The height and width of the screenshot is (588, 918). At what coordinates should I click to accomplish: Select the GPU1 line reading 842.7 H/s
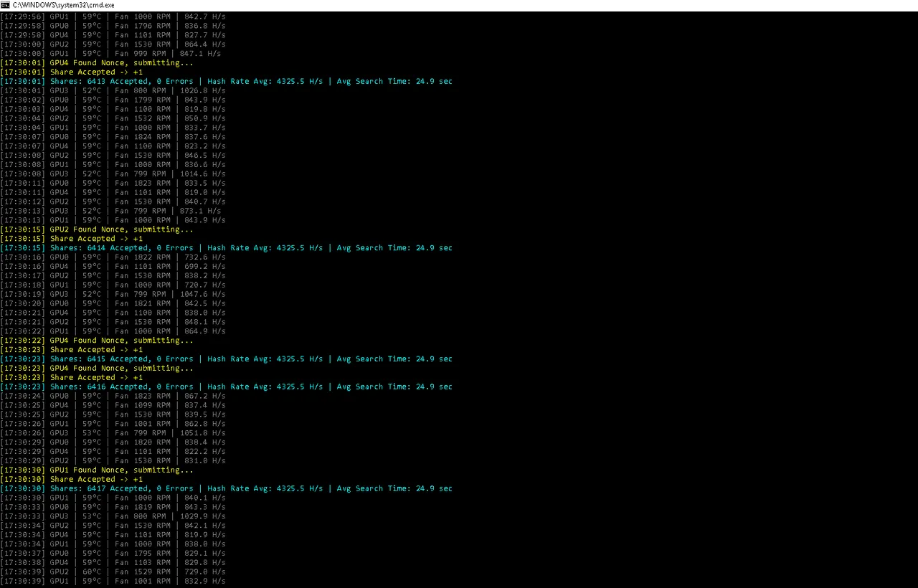(x=113, y=16)
